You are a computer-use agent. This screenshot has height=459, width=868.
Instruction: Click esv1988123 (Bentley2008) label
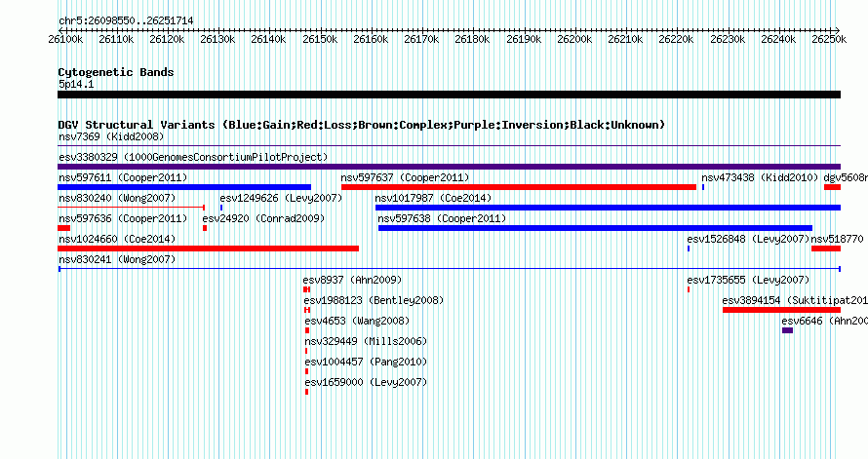[374, 300]
